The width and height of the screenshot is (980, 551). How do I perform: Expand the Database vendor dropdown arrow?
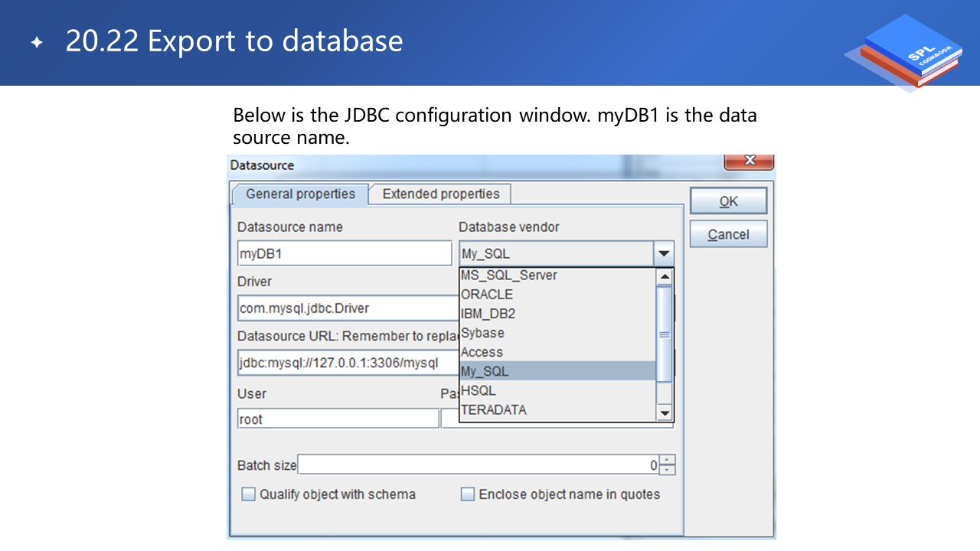pos(663,253)
